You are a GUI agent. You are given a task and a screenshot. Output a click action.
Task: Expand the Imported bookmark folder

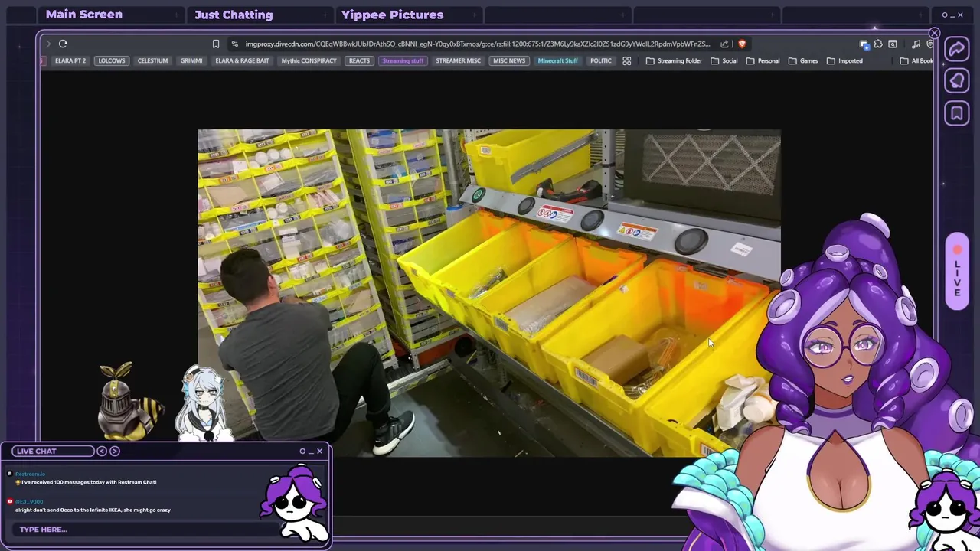click(844, 60)
